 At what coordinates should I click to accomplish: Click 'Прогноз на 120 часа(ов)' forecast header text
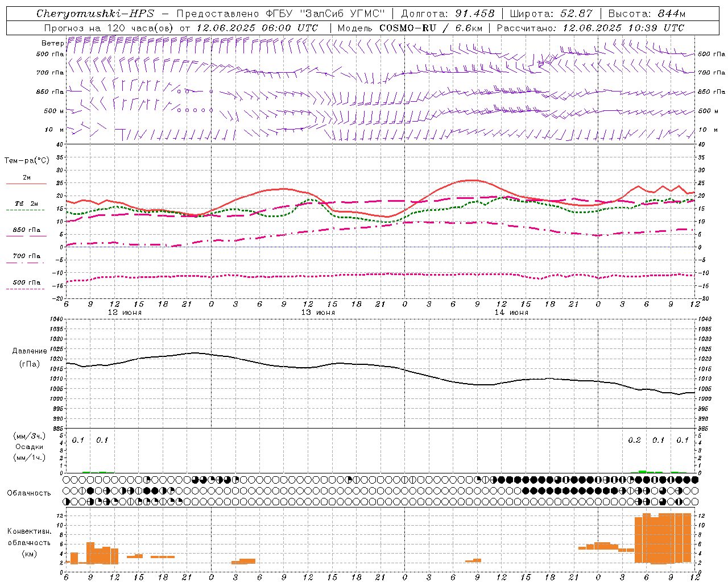(x=109, y=28)
